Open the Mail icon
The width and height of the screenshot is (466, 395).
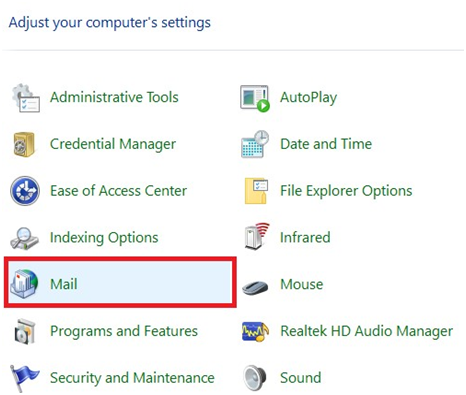pyautogui.click(x=24, y=284)
